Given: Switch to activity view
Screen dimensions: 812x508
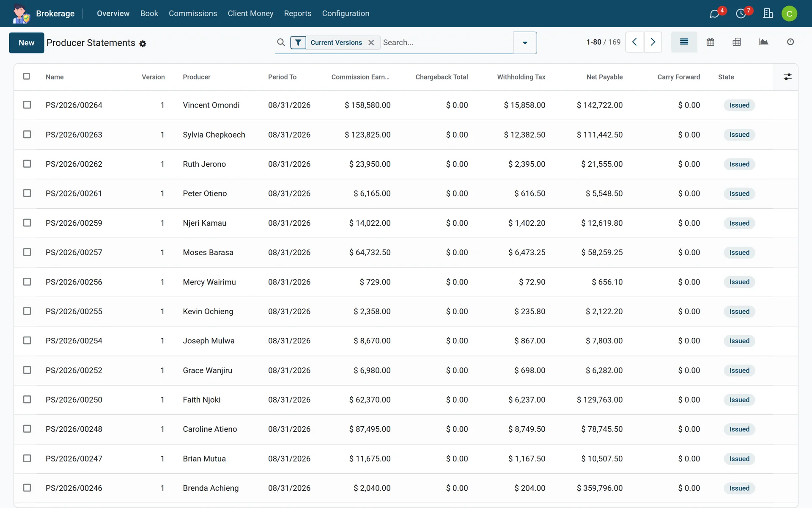Looking at the screenshot, I should pyautogui.click(x=790, y=42).
